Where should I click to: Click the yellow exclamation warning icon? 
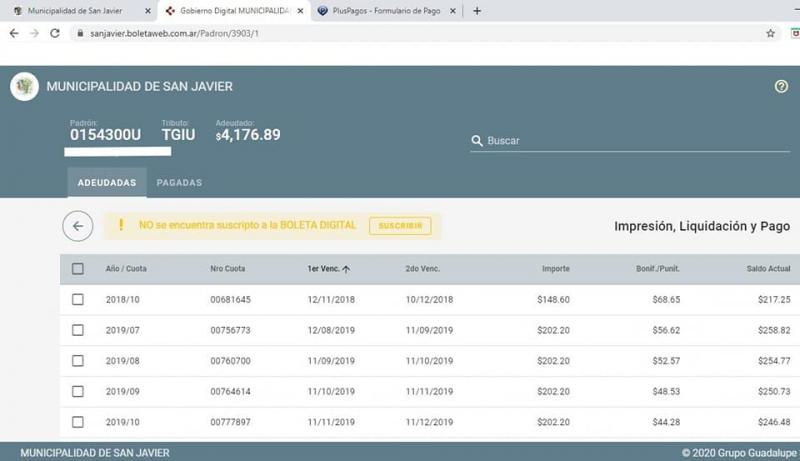(121, 225)
